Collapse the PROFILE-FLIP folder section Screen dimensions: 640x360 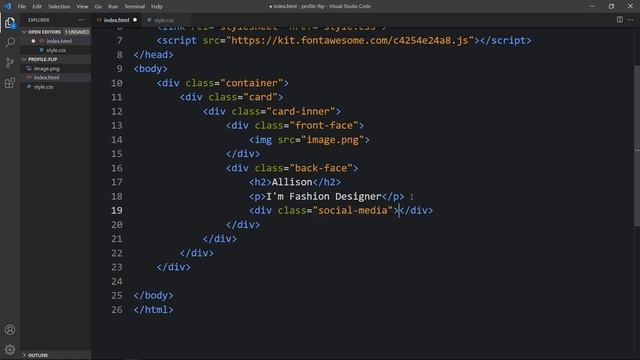pos(42,60)
